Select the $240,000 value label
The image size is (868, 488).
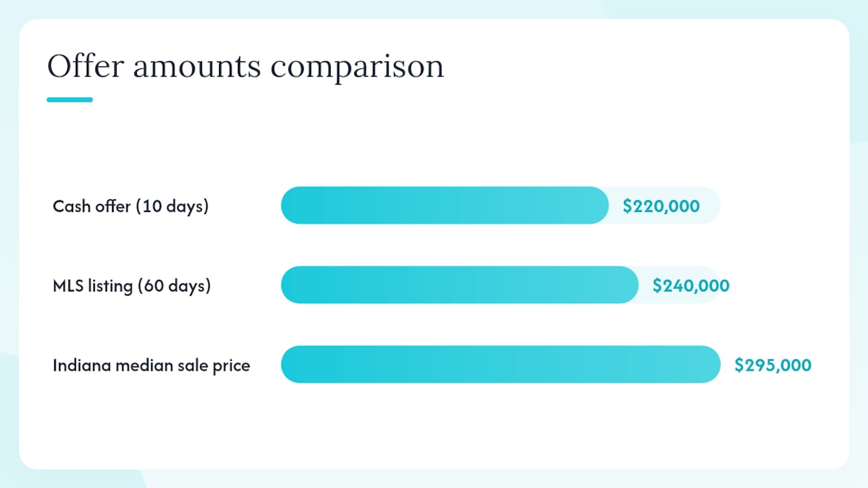[691, 285]
